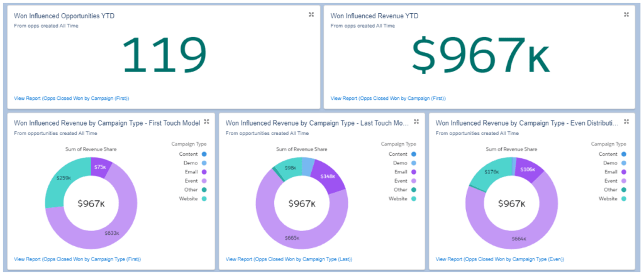Screen dimensions: 644x275
Task: Open View Report Opps Closed Won by Campaign Type (Last)
Action: (x=289, y=259)
